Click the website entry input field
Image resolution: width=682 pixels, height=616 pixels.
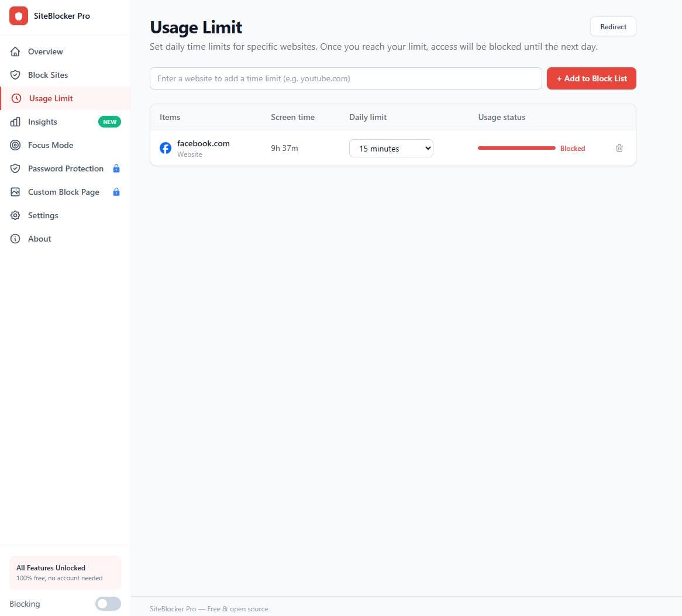pos(345,78)
